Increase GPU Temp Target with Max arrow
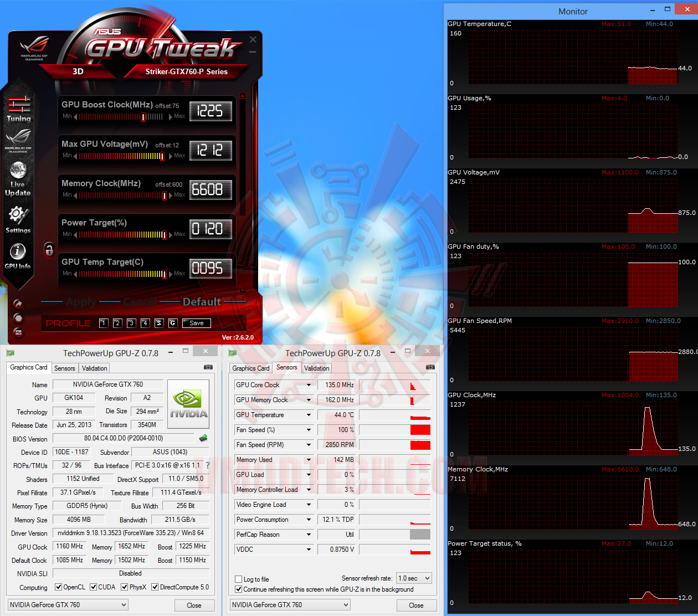Image resolution: width=698 pixels, height=616 pixels. click(171, 274)
